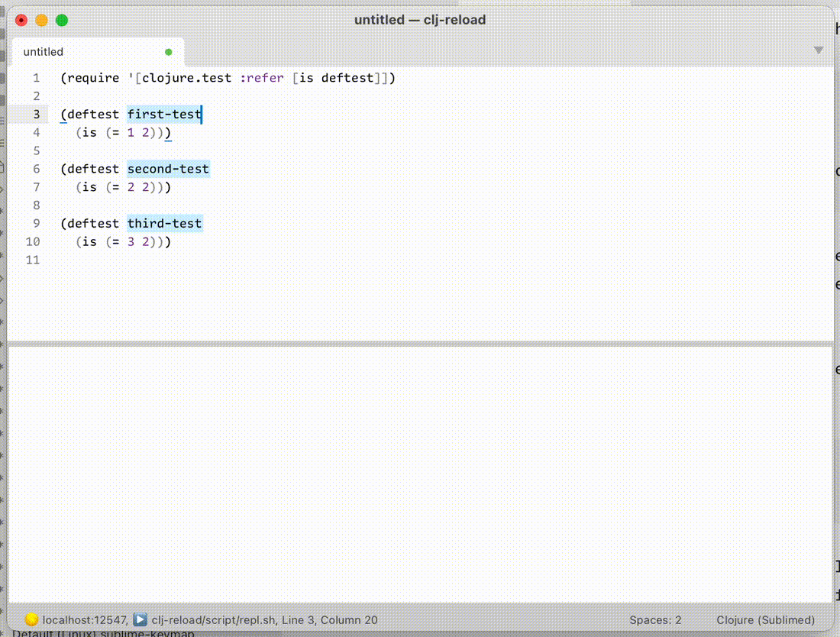Image resolution: width=840 pixels, height=637 pixels.
Task: Maximize the window with green button
Action: pos(62,21)
